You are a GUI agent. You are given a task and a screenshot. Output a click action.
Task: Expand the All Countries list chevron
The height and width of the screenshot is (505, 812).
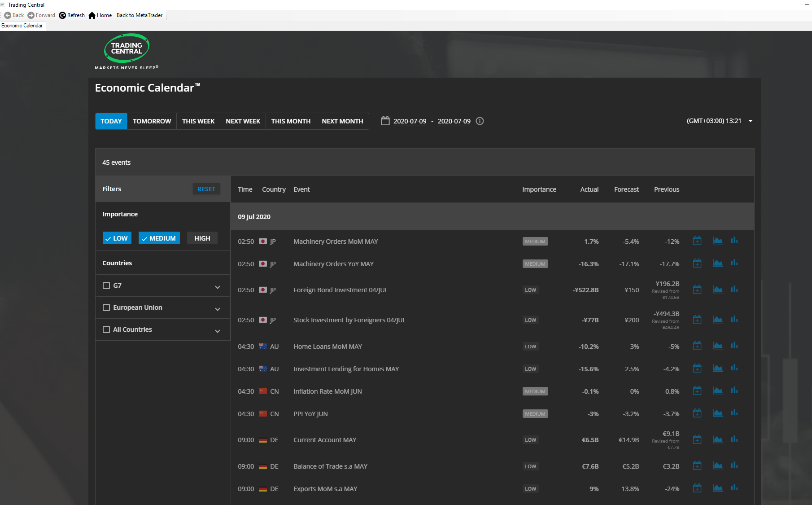pos(218,331)
